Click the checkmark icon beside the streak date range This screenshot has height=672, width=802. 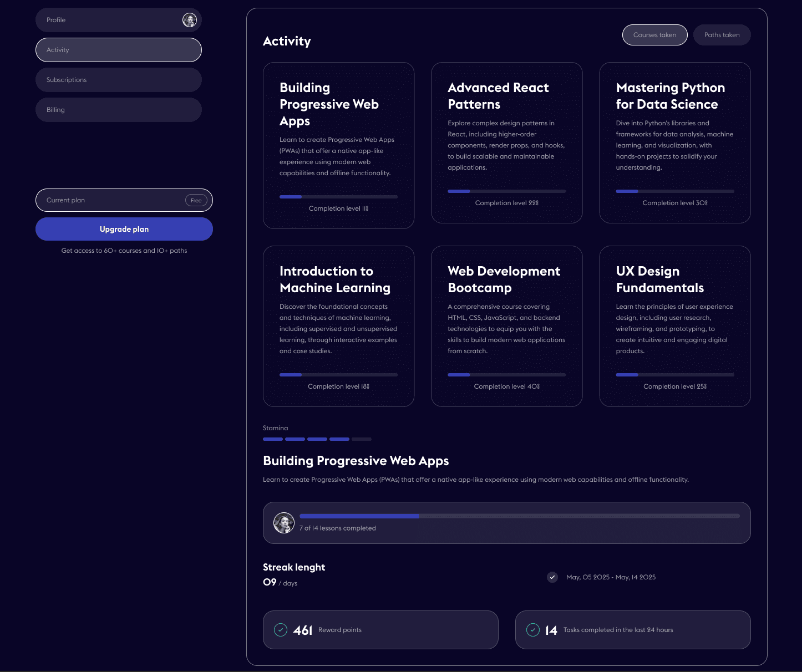pyautogui.click(x=552, y=577)
